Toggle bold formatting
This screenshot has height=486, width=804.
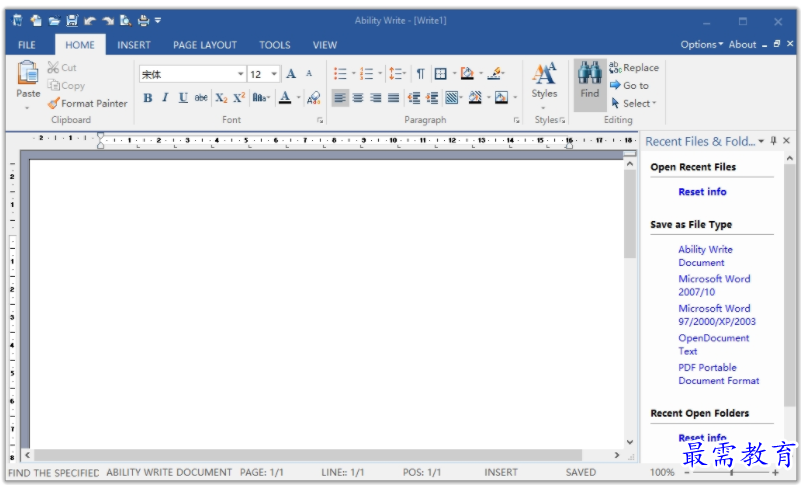[148, 98]
